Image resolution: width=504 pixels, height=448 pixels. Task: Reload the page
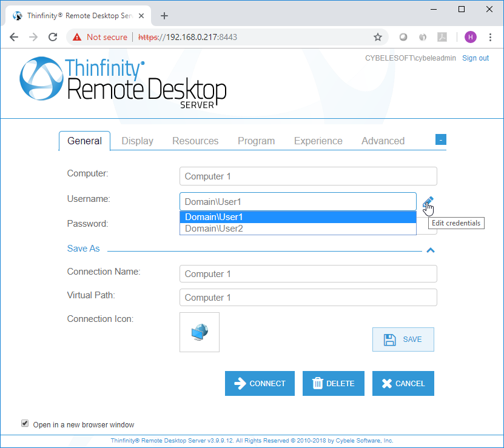pos(53,37)
